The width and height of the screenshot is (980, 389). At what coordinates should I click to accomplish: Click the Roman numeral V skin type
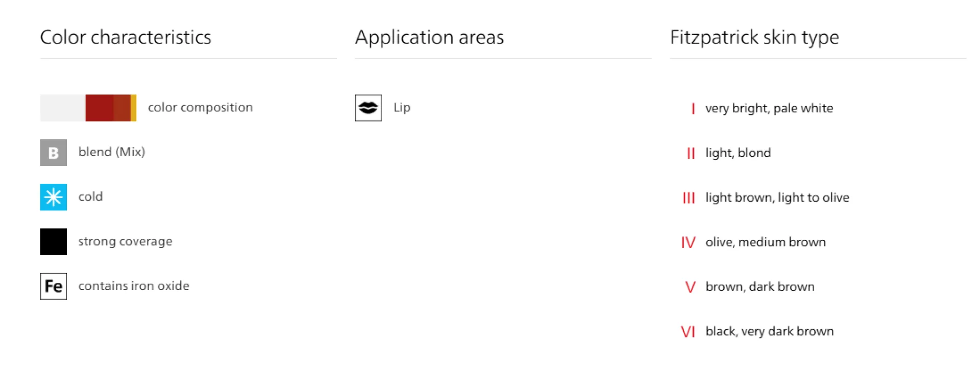(x=690, y=287)
